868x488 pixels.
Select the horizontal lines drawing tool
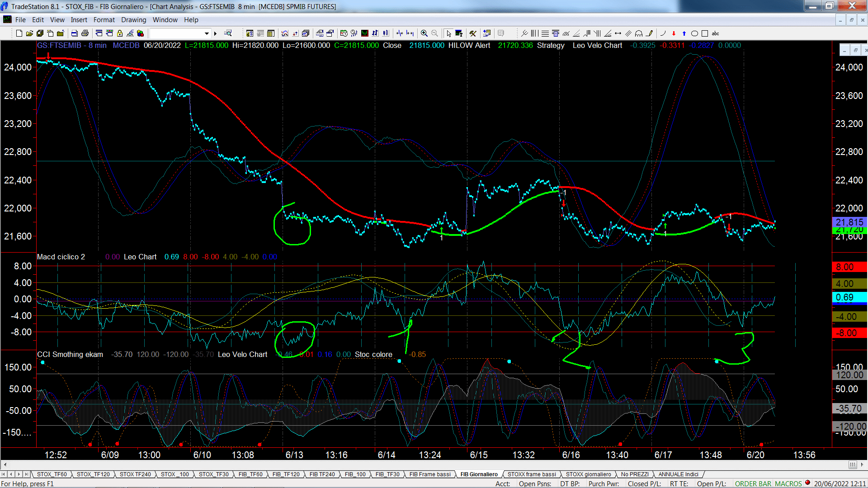tap(545, 33)
